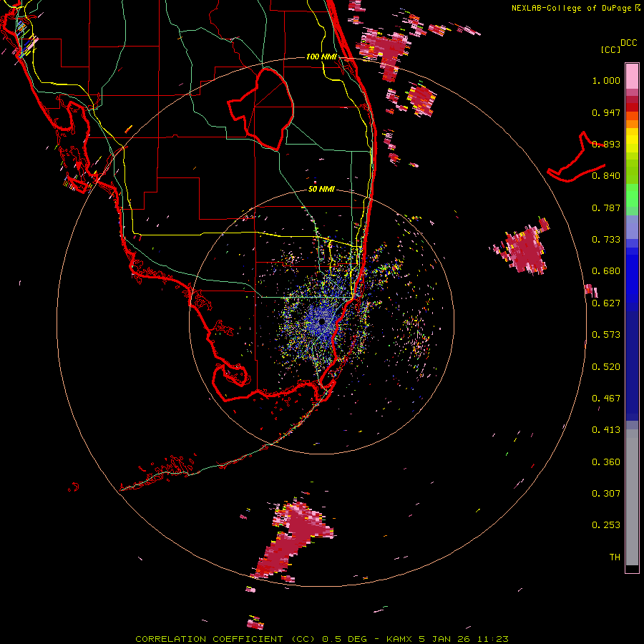644x644 pixels.
Task: Click the black radar site dot at center
Action: pyautogui.click(x=321, y=321)
